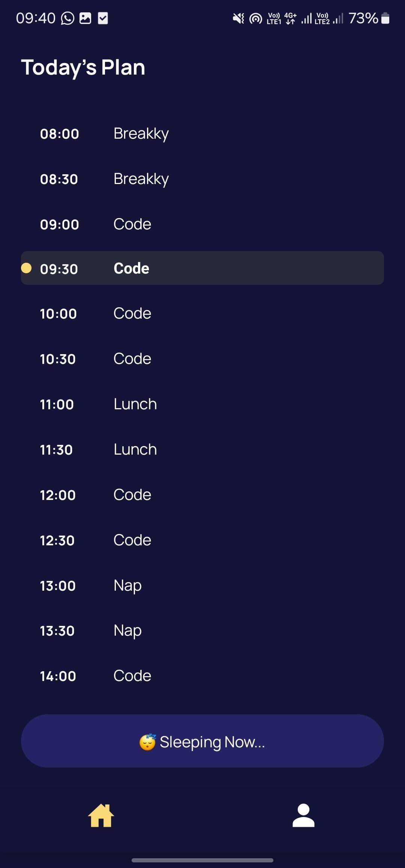Tap the battery status icon
Image resolution: width=405 pixels, height=868 pixels.
click(385, 18)
